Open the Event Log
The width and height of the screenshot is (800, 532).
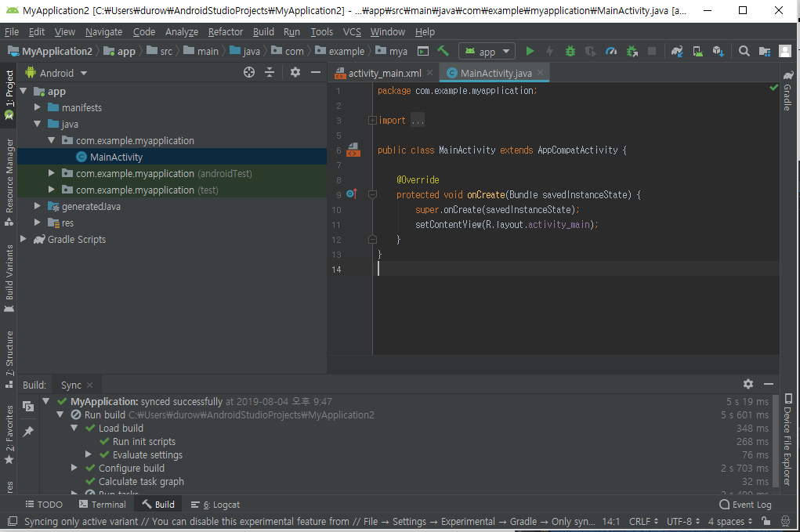pyautogui.click(x=745, y=505)
